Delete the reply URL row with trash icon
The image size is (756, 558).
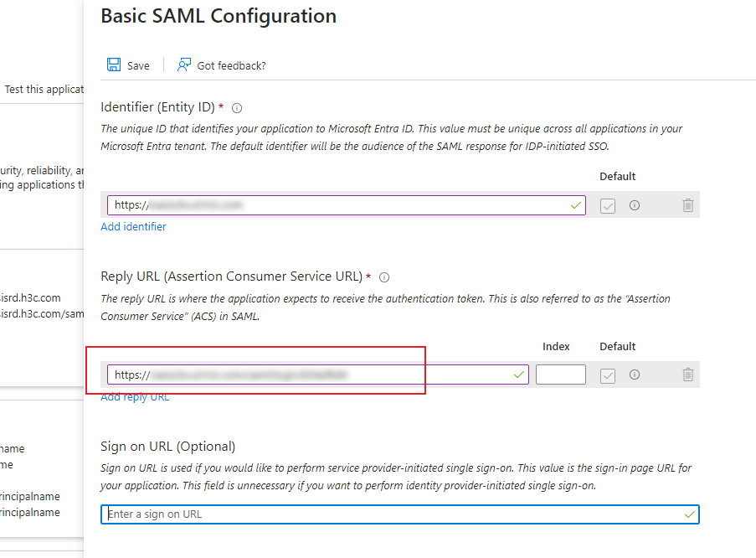(688, 375)
